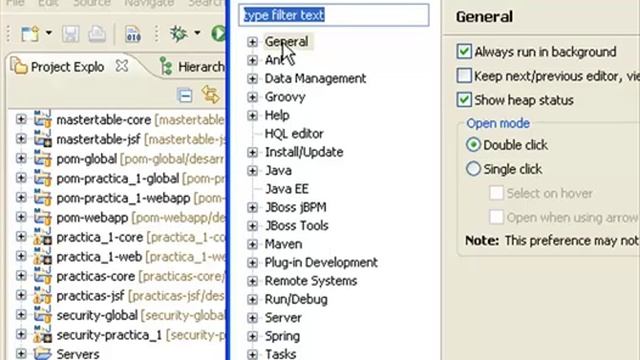Screen dimensions: 640x360
Task: Select the Maven preferences item
Action: 283,244
